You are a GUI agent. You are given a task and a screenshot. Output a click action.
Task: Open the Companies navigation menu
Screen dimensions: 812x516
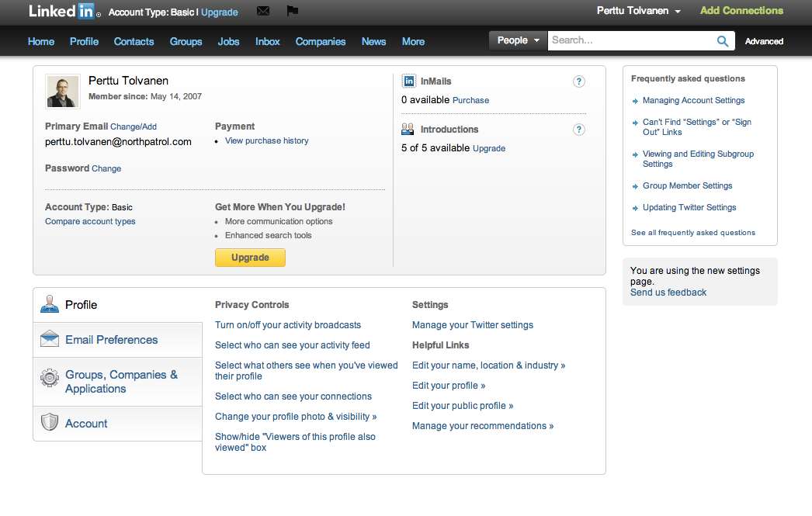(321, 41)
